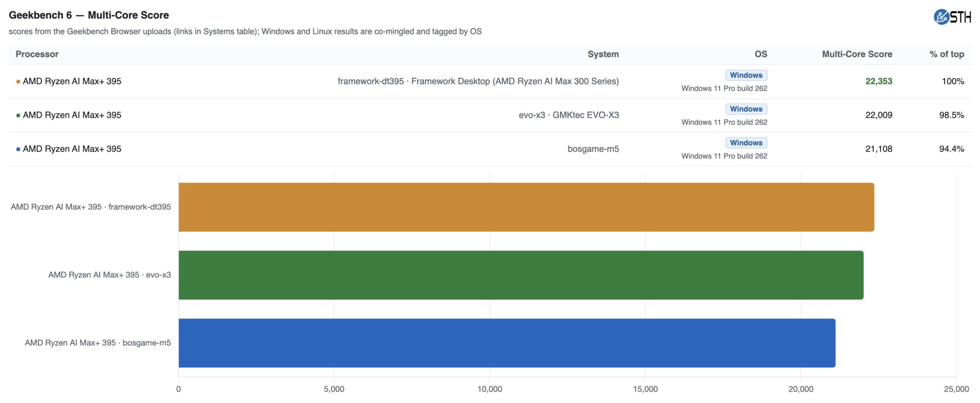Click the blue bosgame-m5 chart bar

pyautogui.click(x=507, y=343)
